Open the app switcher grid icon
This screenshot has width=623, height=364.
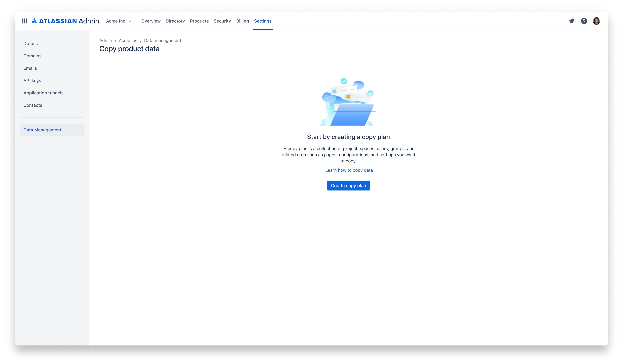tap(25, 21)
